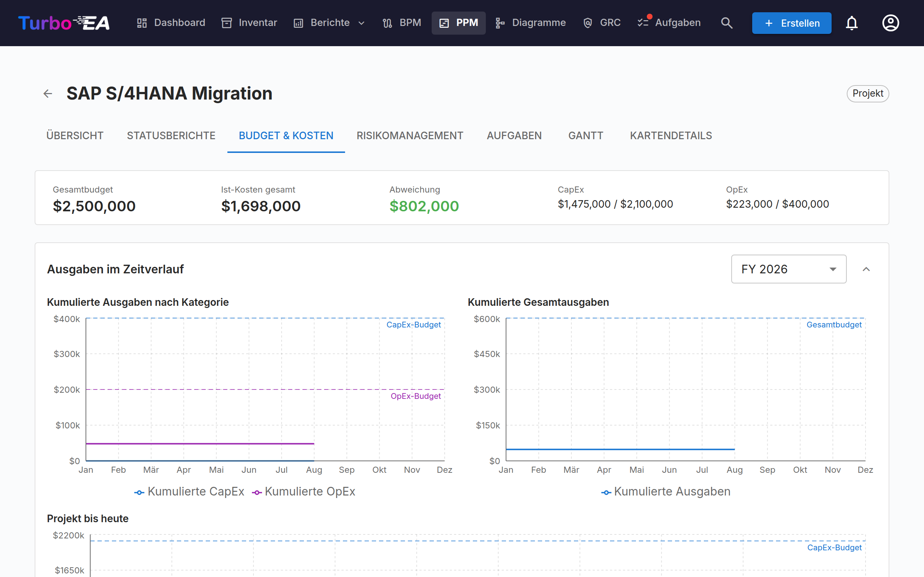Expand the Berichte menu dropdown
The width and height of the screenshot is (924, 577).
(x=329, y=23)
